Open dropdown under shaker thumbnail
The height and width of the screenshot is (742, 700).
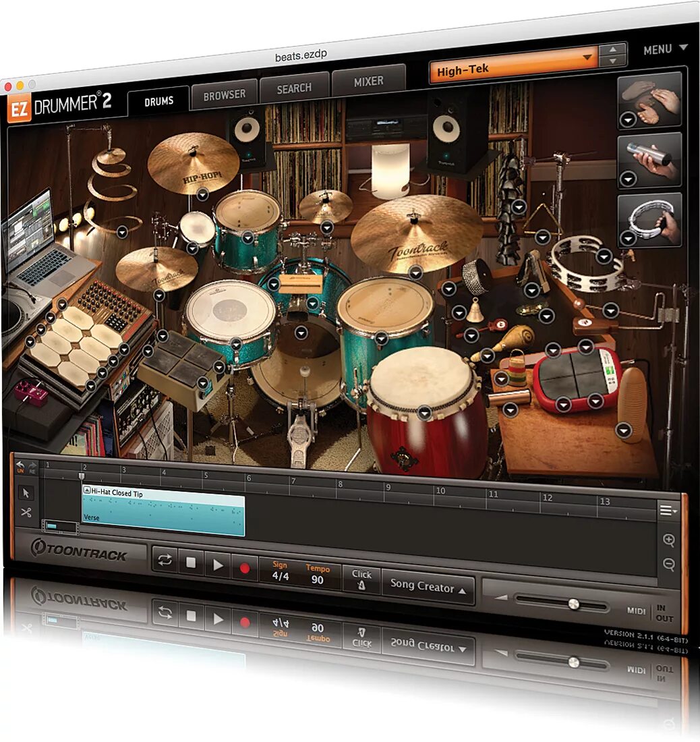628,179
